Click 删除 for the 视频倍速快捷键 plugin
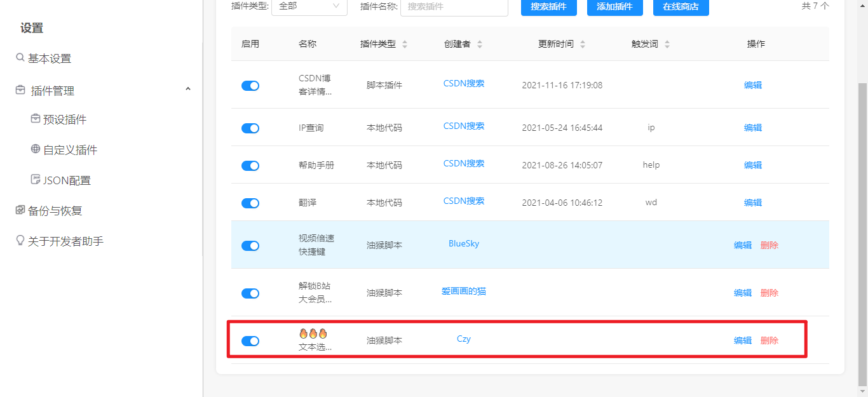Image resolution: width=868 pixels, height=397 pixels. [770, 245]
